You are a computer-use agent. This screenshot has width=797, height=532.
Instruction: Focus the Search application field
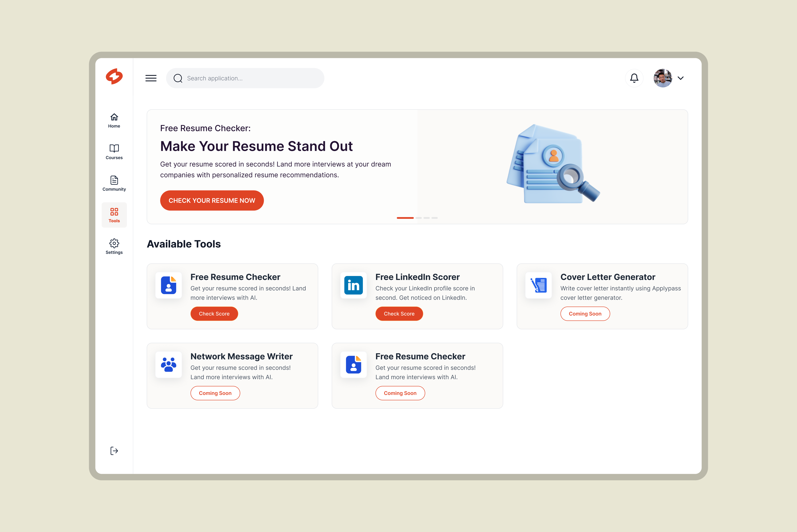[251, 78]
